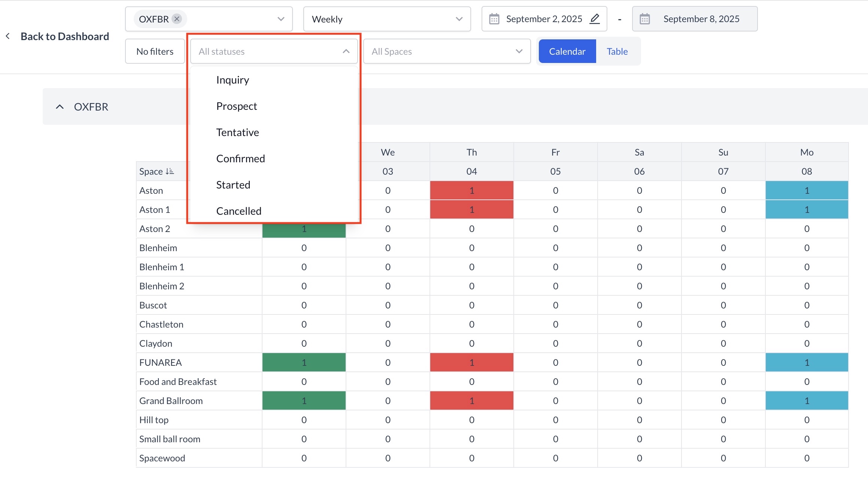Click the No filters button
This screenshot has height=479, width=868.
(155, 51)
